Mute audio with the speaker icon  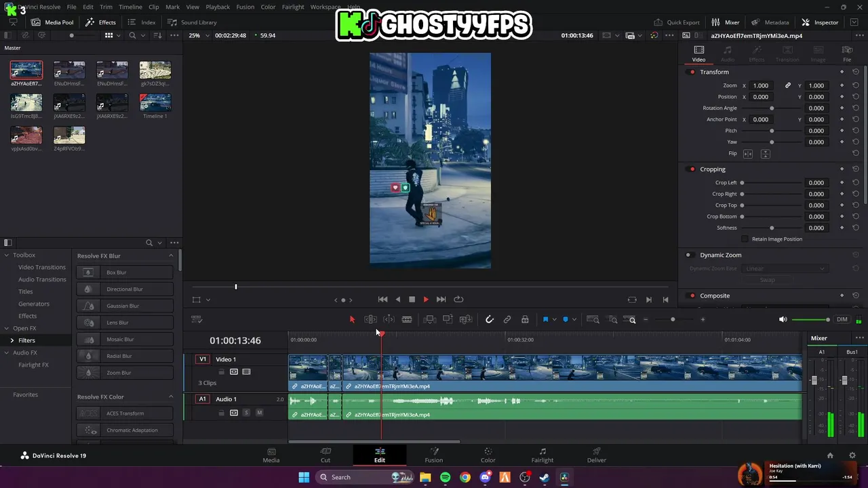pyautogui.click(x=783, y=319)
